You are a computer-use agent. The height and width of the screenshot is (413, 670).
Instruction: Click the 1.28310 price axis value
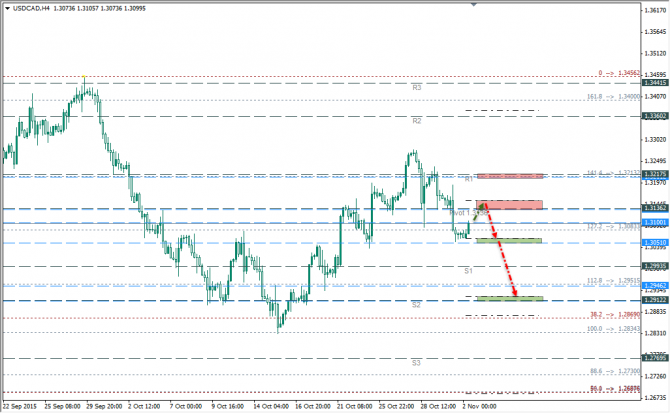point(655,333)
